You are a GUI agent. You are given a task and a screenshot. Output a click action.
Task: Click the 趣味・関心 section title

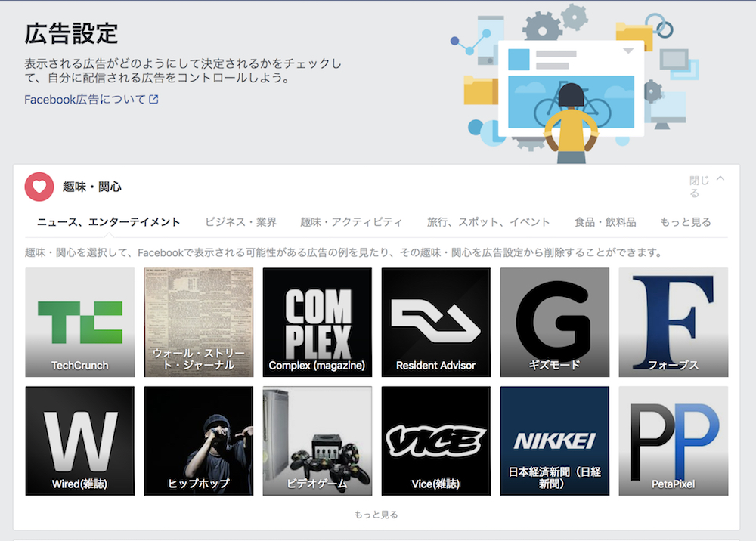pyautogui.click(x=92, y=187)
